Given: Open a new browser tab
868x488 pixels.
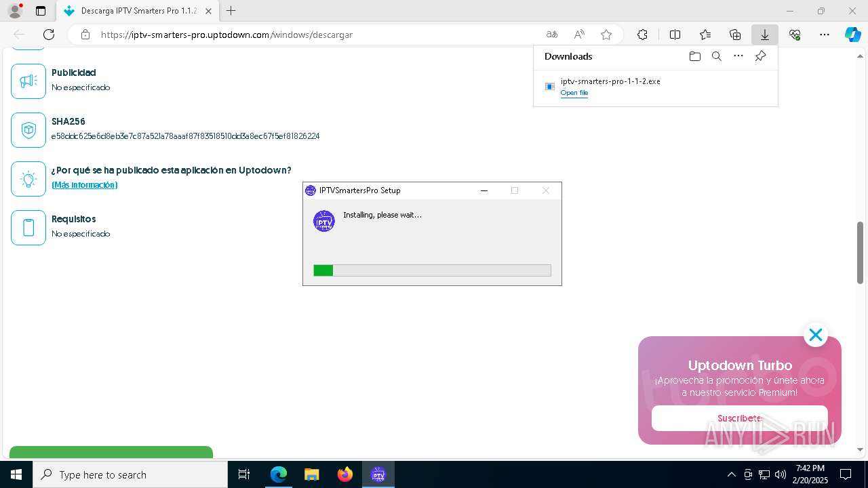Looking at the screenshot, I should click(x=231, y=11).
